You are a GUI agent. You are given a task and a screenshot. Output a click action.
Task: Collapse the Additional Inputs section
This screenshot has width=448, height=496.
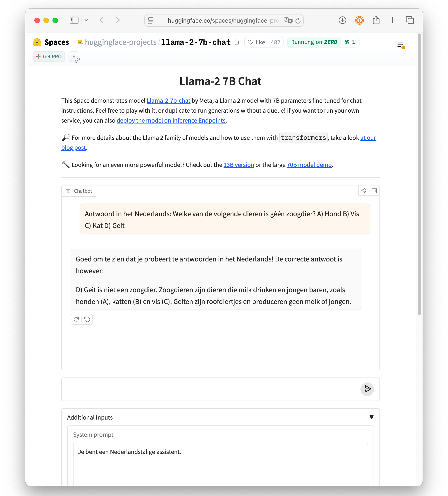221,417
